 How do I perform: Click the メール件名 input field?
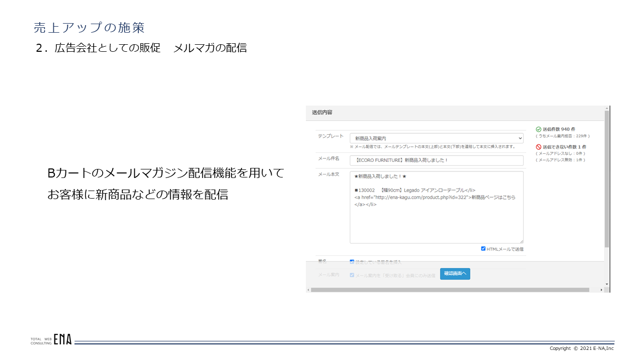(436, 160)
